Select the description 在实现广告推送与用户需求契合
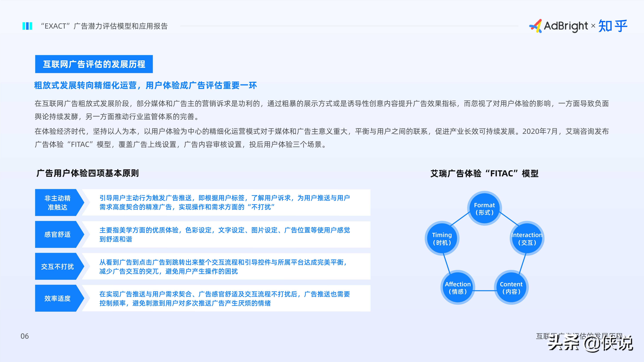 click(x=225, y=299)
